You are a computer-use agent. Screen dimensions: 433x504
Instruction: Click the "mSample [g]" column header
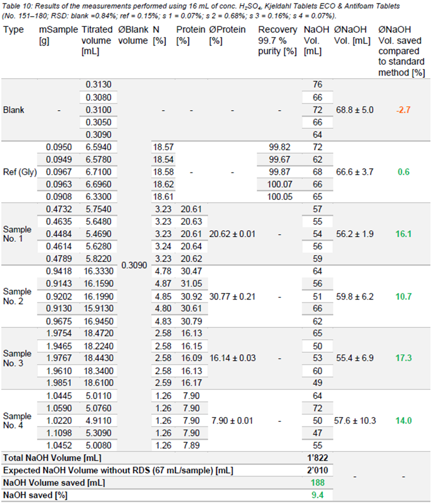pos(58,35)
